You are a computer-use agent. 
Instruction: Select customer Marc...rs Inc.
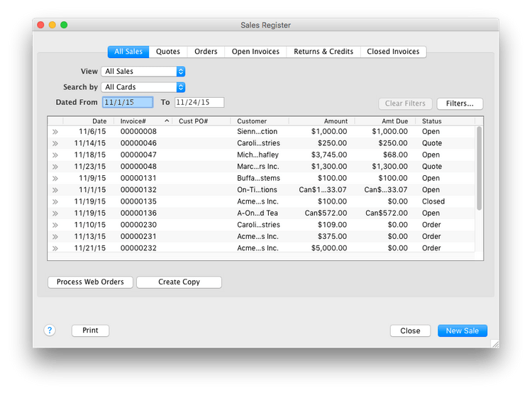click(258, 167)
